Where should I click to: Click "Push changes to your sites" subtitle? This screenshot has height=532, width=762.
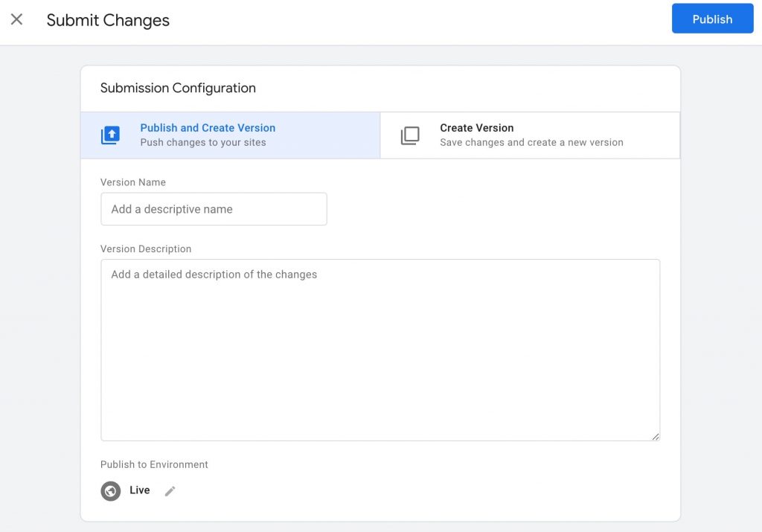pyautogui.click(x=203, y=142)
